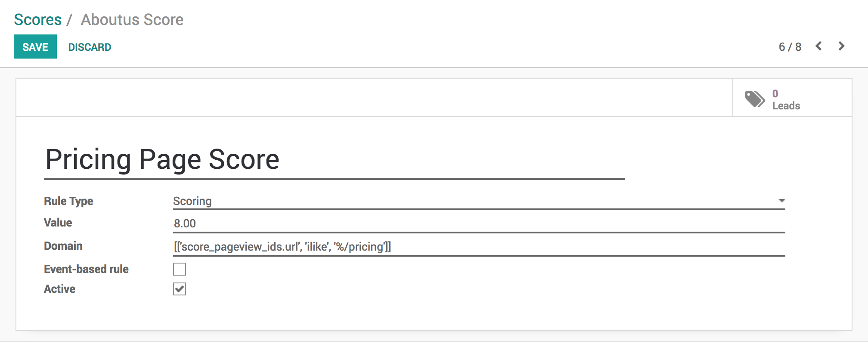The image size is (868, 360).
Task: Click the Domain filter input field
Action: [479, 247]
